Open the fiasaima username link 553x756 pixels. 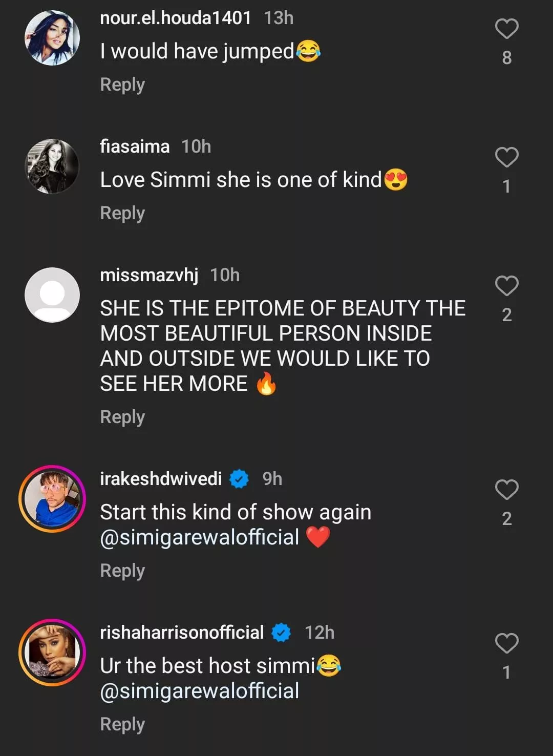[x=135, y=146]
